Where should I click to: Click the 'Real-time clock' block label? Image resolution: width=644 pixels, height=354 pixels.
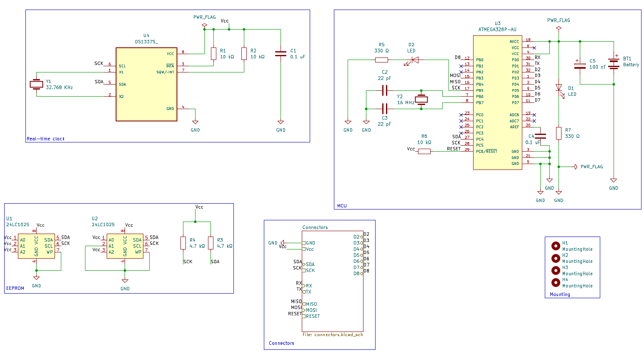45,139
